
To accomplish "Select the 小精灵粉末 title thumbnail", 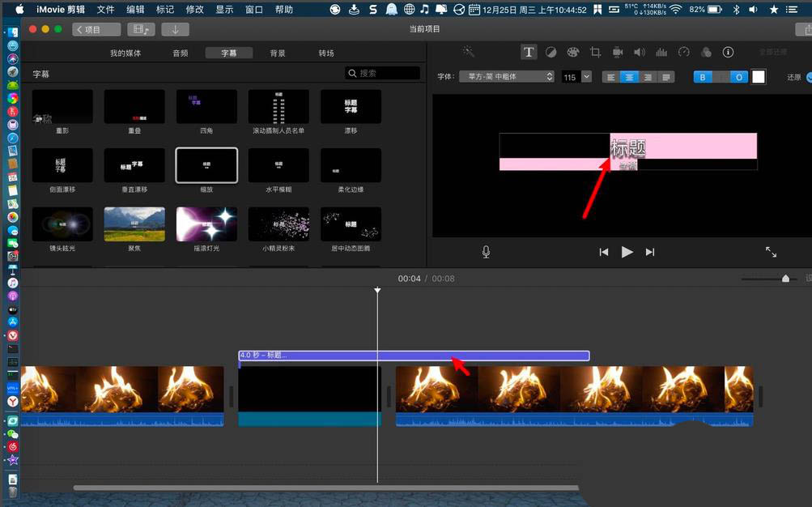I will [x=278, y=224].
